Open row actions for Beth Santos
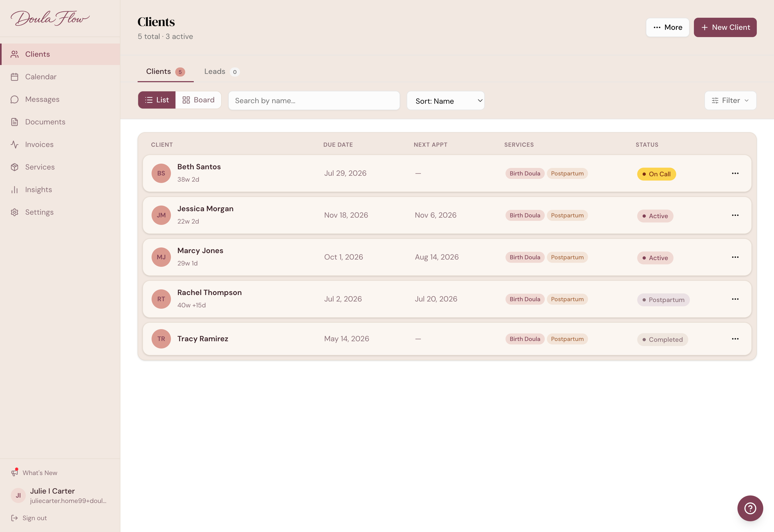Viewport: 774px width, 532px height. click(735, 173)
